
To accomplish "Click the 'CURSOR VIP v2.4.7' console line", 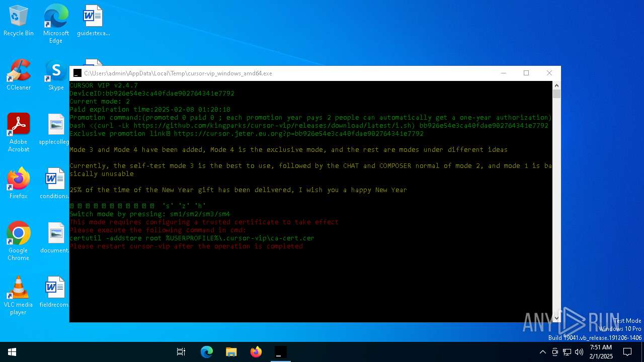I will [x=104, y=85].
